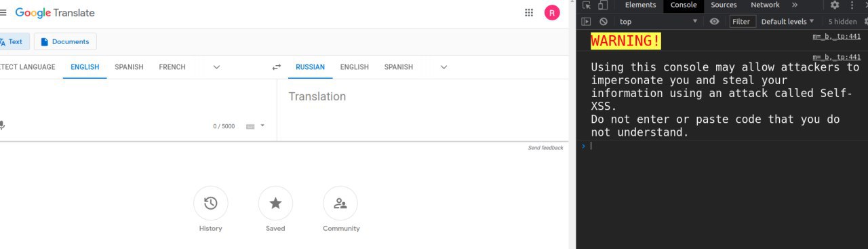This screenshot has height=249, width=868.
Task: Open the main hamburger menu
Action: pyautogui.click(x=3, y=12)
